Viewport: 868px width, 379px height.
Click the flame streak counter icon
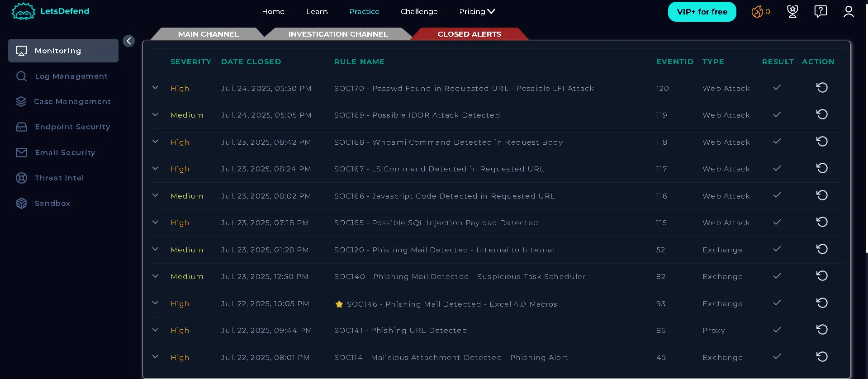[x=757, y=12]
